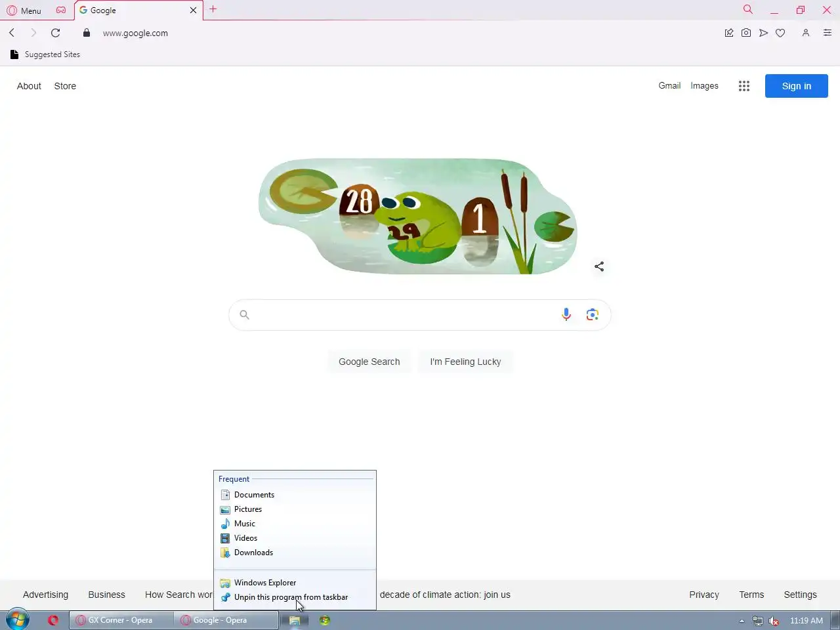This screenshot has height=630, width=840.
Task: Add page to bookmarks heart icon
Action: [x=780, y=33]
